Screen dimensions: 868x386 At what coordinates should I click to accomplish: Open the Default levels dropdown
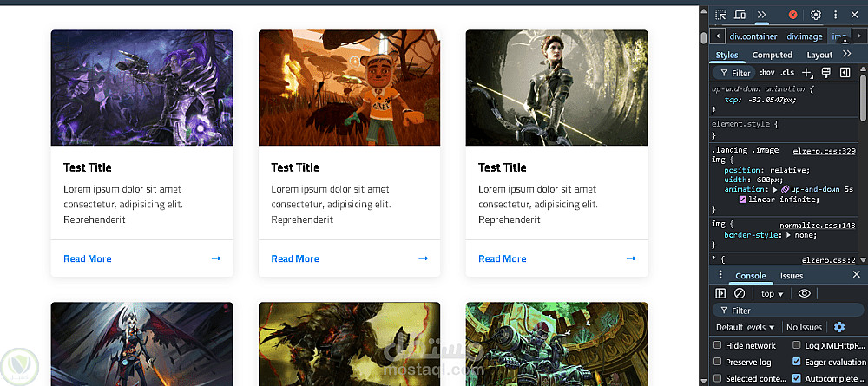click(745, 327)
